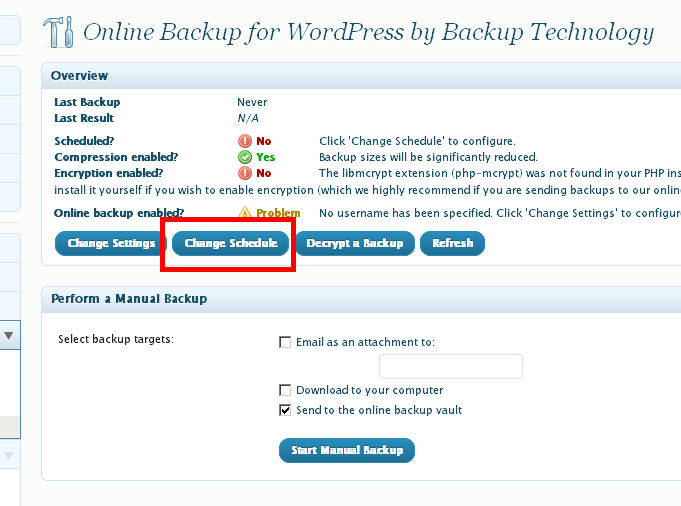Enable Email as an attachment checkbox
This screenshot has width=681, height=506.
coord(286,342)
